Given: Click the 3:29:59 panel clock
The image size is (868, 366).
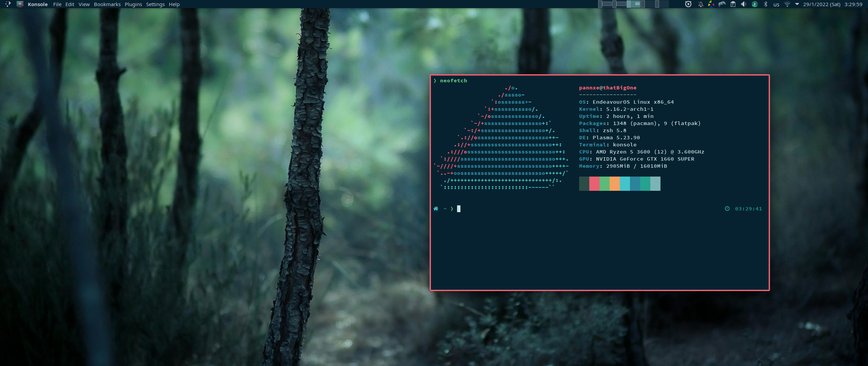Looking at the screenshot, I should coord(853,4).
